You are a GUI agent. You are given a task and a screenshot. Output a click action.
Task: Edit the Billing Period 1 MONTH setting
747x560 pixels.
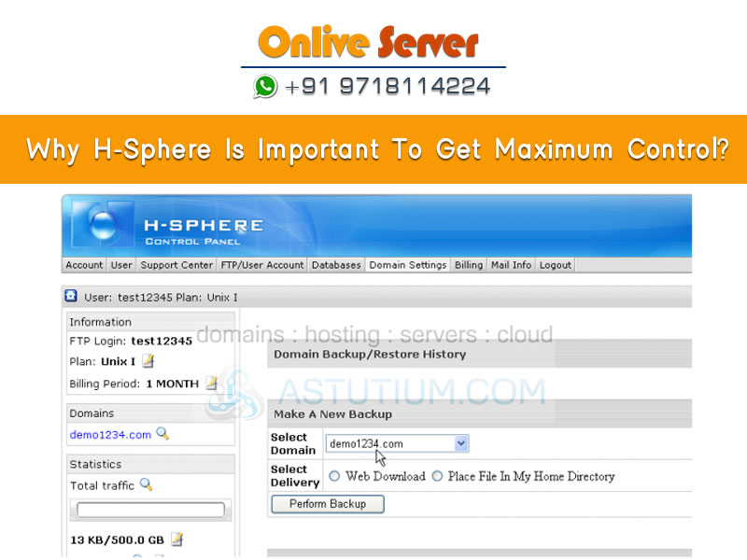pos(212,383)
